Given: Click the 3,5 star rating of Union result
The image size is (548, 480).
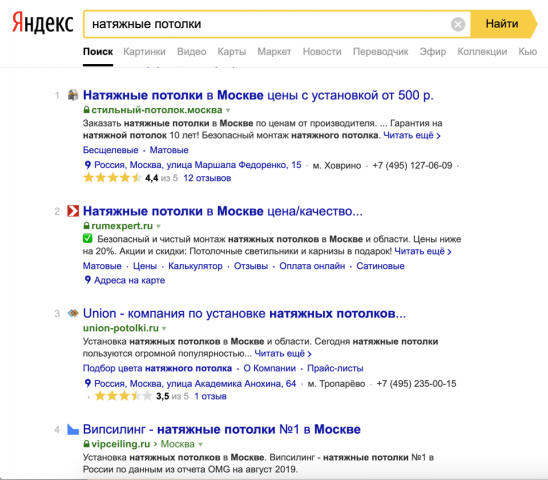Looking at the screenshot, I should tap(124, 396).
